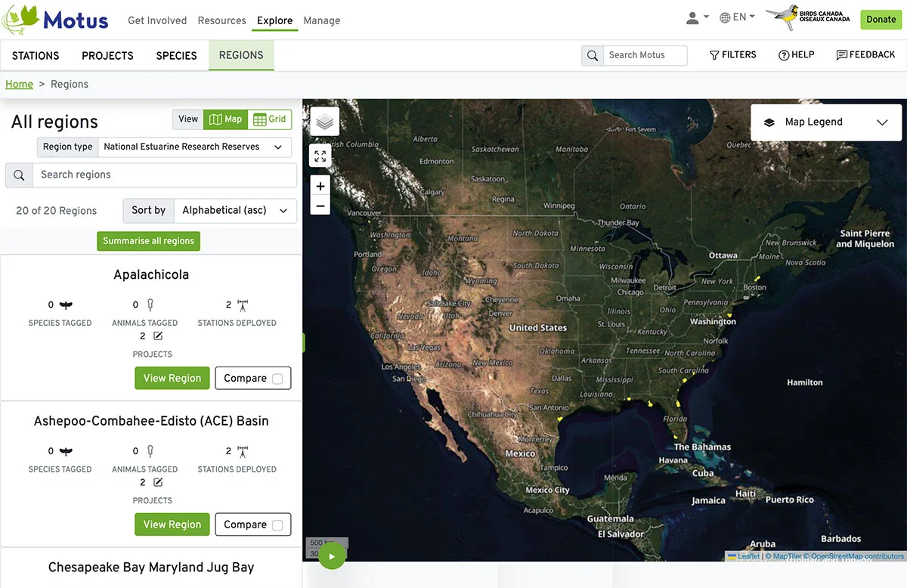This screenshot has height=588, width=907.
Task: Click the Summarise all regions button
Action: tap(148, 241)
